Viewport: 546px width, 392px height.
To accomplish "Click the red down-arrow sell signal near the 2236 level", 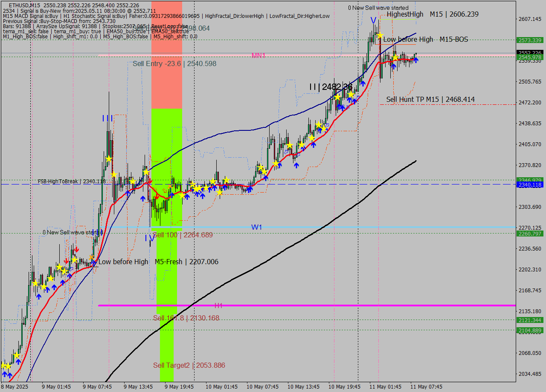I will tap(77, 248).
